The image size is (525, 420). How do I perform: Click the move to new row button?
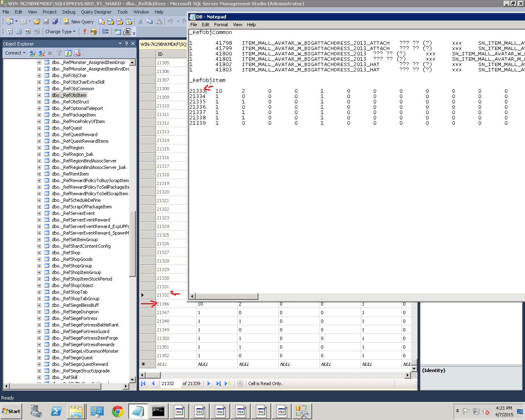pos(228,383)
